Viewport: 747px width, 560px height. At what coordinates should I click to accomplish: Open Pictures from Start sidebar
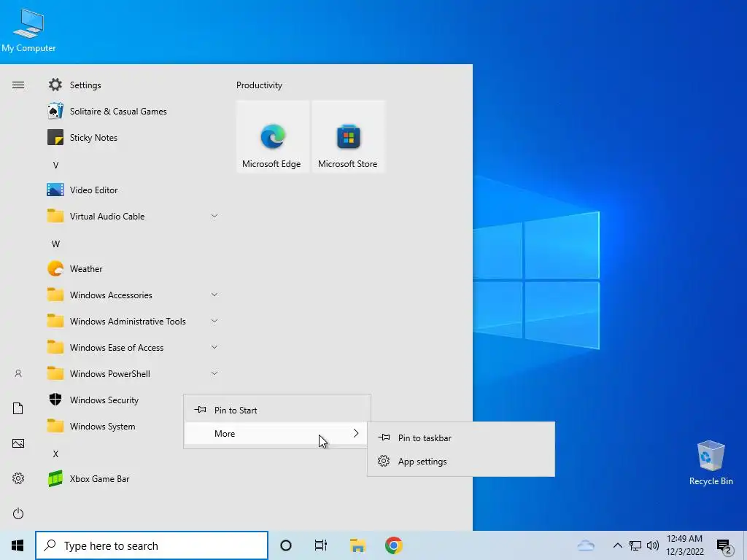(18, 443)
